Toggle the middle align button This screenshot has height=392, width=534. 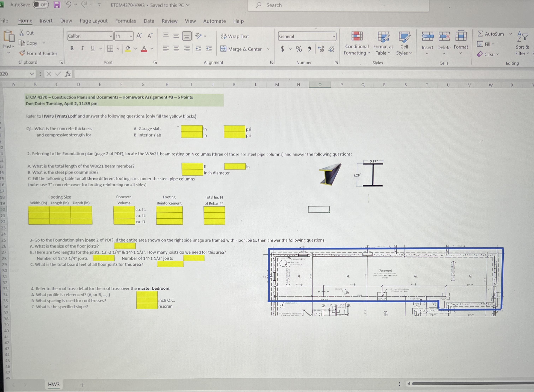(x=176, y=36)
